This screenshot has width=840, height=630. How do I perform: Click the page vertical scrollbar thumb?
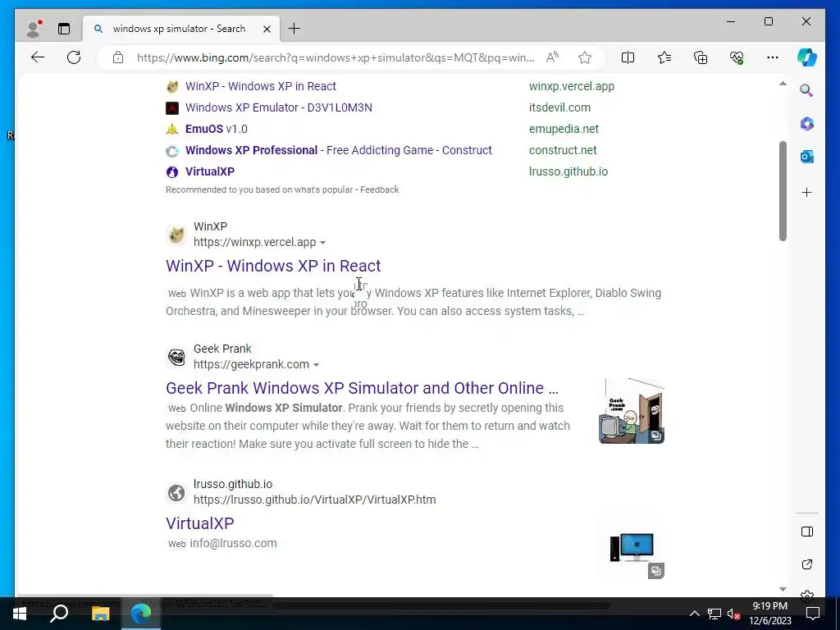tap(783, 190)
